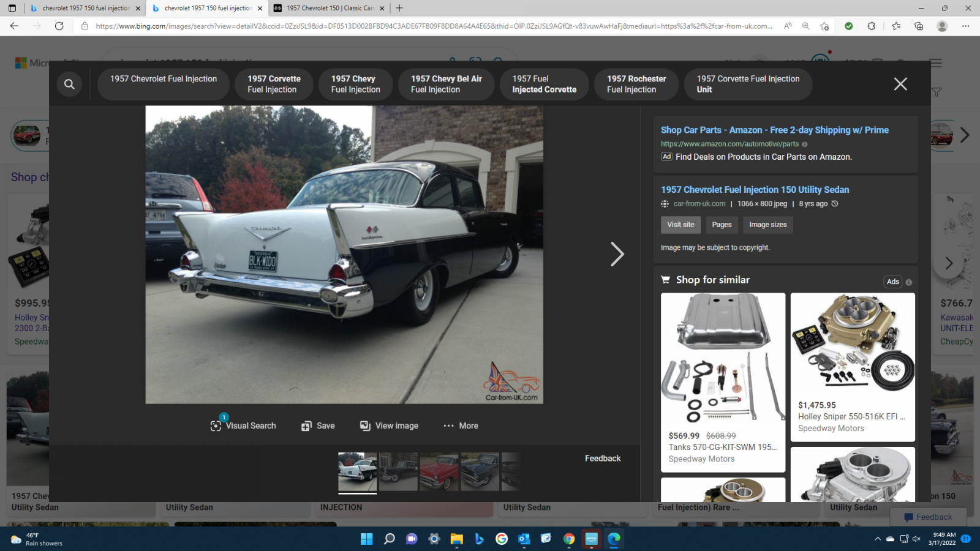Image resolution: width=980 pixels, height=551 pixels.
Task: Select 1957 Corvette Fuel Injection Unit chip
Action: click(748, 84)
